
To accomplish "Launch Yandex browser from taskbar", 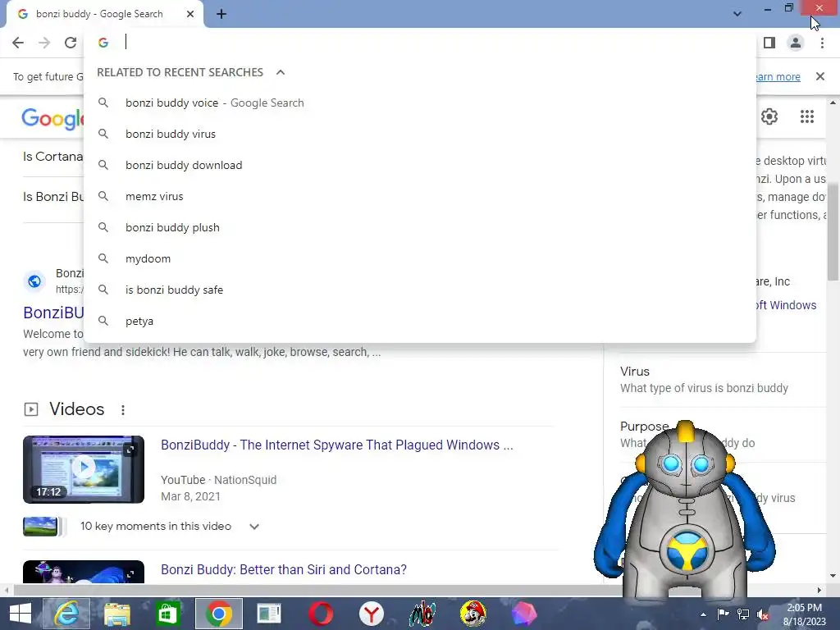I will click(x=372, y=614).
